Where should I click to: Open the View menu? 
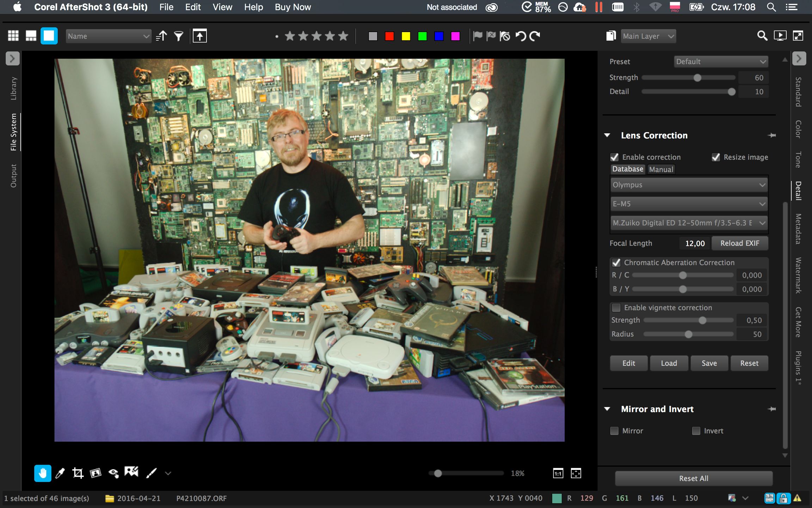coord(222,7)
